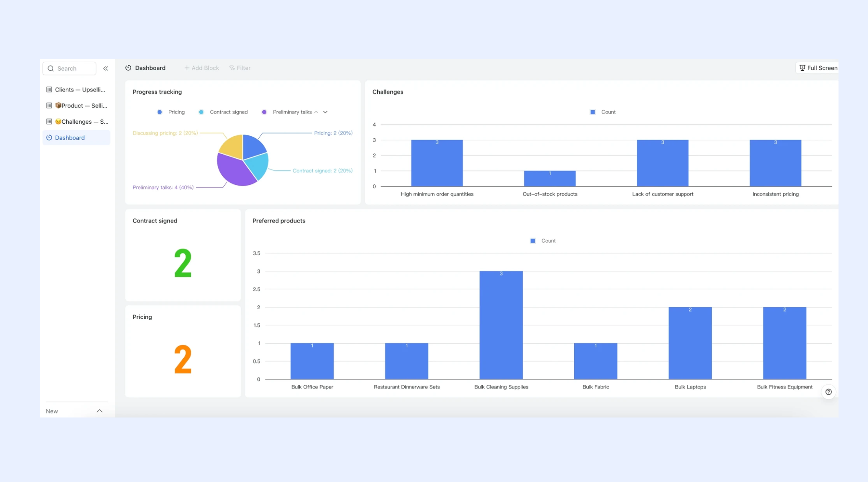Screen dimensions: 868x482
Task: Click the Add Block button
Action: pyautogui.click(x=201, y=68)
